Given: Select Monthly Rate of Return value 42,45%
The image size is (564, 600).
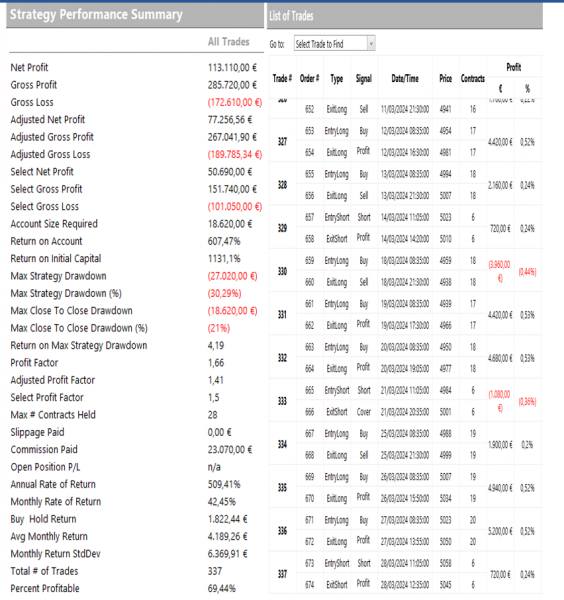Looking at the screenshot, I should coord(222,502).
